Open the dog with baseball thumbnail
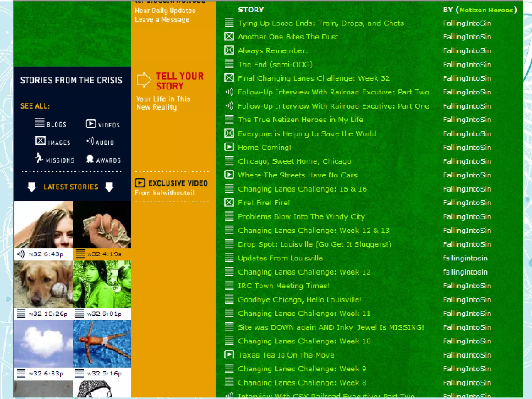The width and height of the screenshot is (532, 399). pyautogui.click(x=43, y=284)
